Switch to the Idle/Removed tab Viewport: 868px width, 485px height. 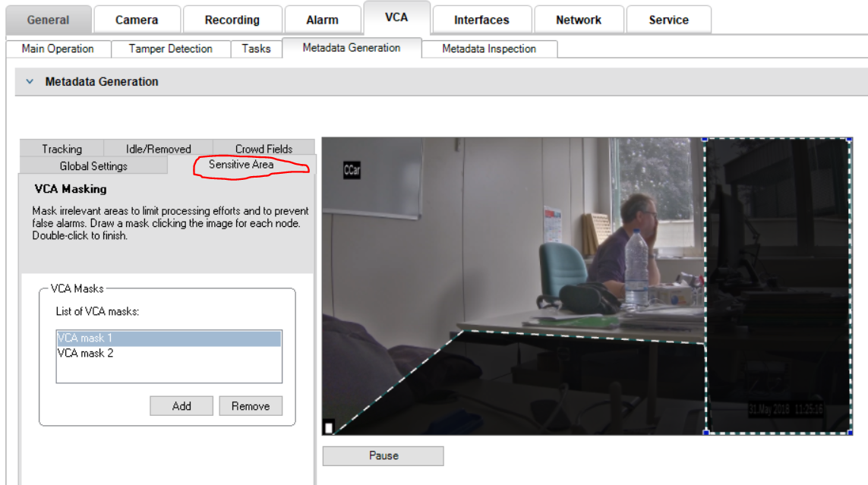coord(158,149)
